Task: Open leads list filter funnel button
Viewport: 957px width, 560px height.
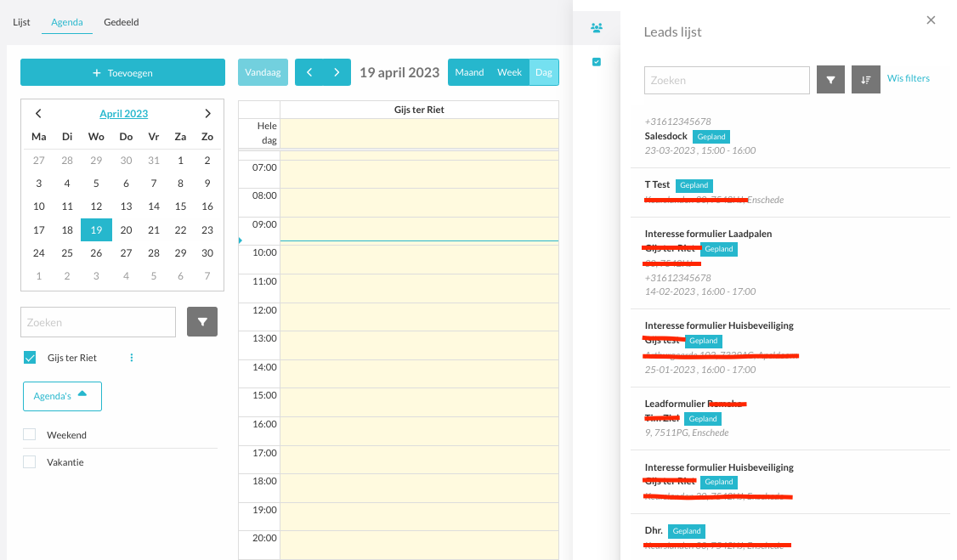Action: tap(830, 80)
